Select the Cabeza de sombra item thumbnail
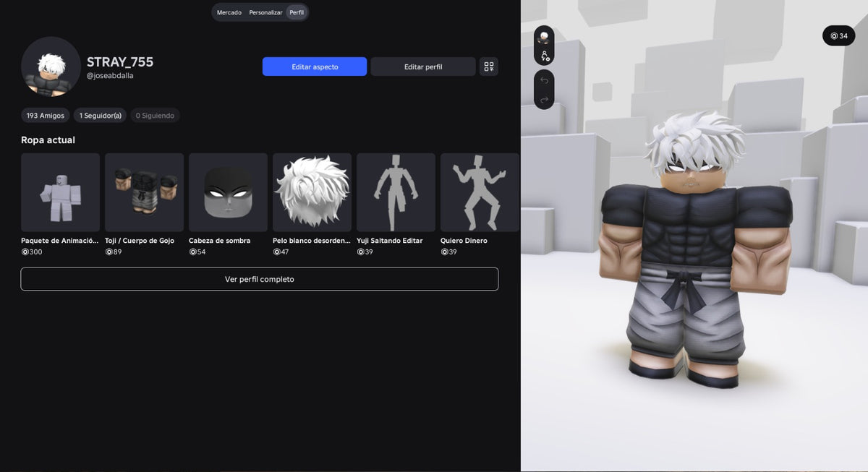 coord(229,192)
